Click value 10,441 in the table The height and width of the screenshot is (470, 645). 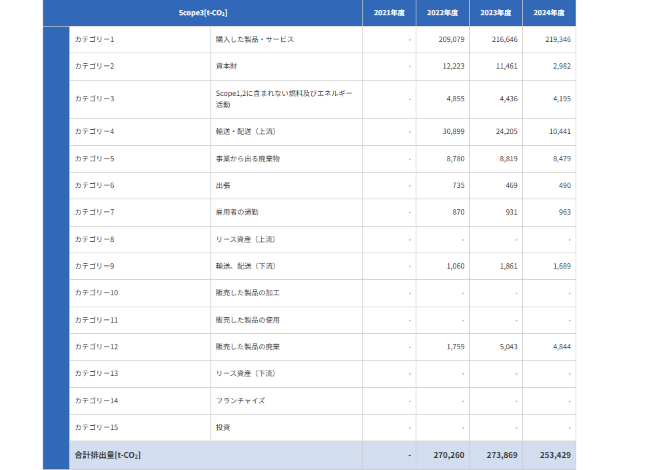click(560, 132)
